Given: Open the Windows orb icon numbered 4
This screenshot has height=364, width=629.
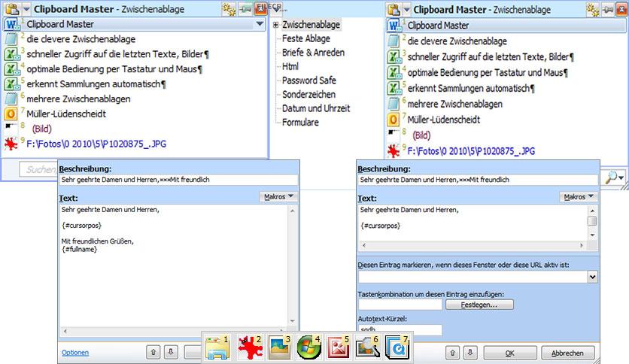Looking at the screenshot, I should click(308, 347).
